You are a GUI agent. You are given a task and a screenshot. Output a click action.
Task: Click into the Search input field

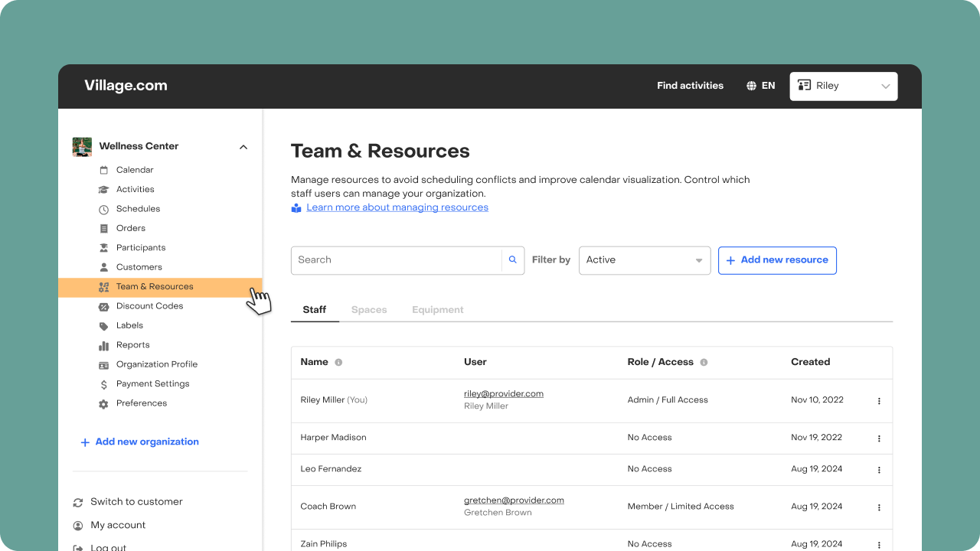coord(396,260)
